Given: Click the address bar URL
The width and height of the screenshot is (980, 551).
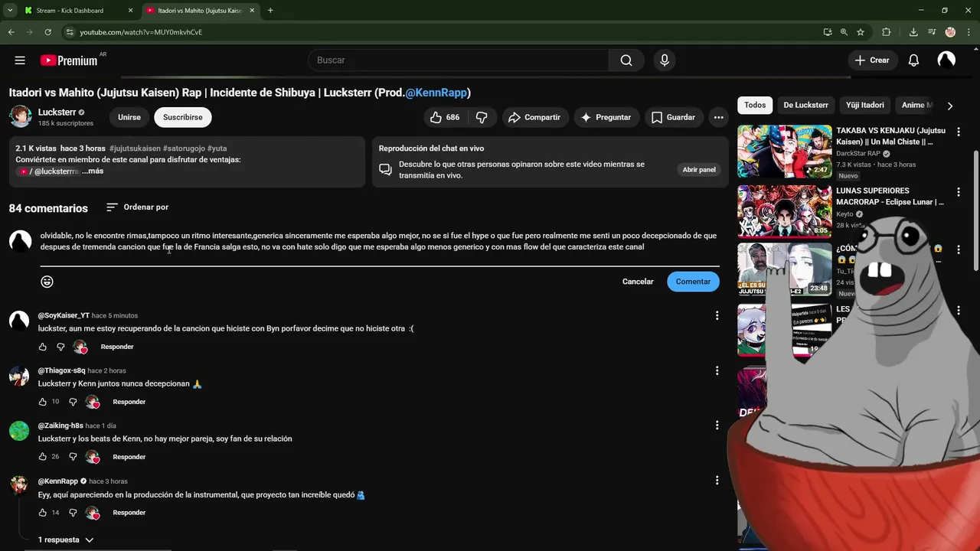Looking at the screenshot, I should pyautogui.click(x=141, y=32).
